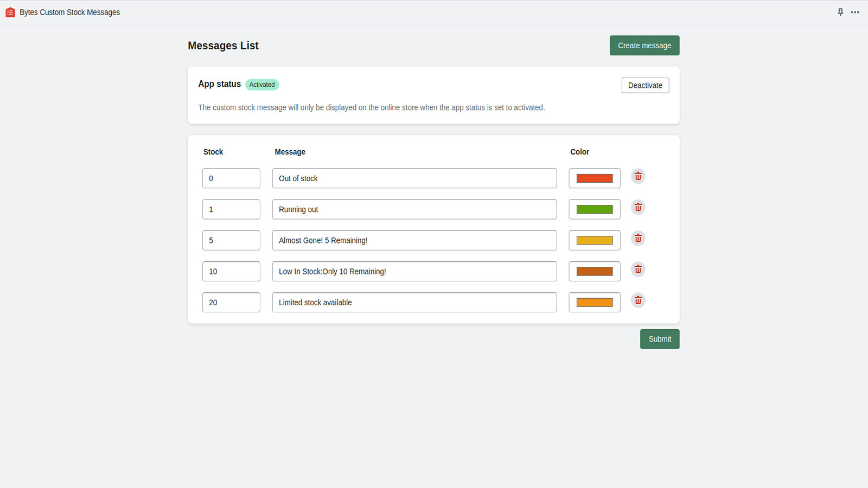Click the "Messages List" heading

click(223, 46)
